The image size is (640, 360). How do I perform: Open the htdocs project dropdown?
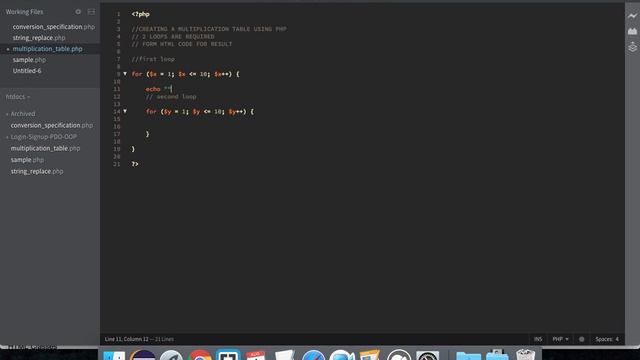pos(18,97)
